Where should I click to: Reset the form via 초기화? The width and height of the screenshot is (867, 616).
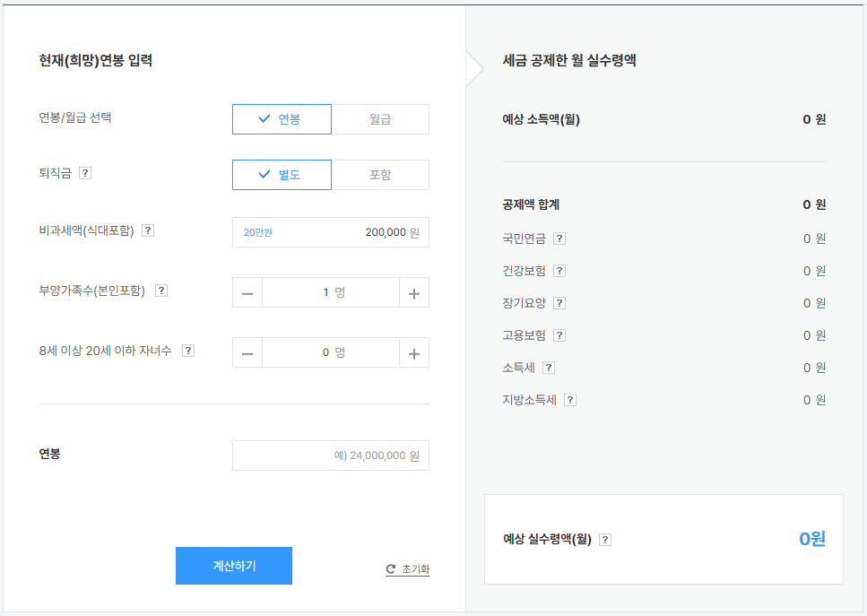(x=407, y=568)
